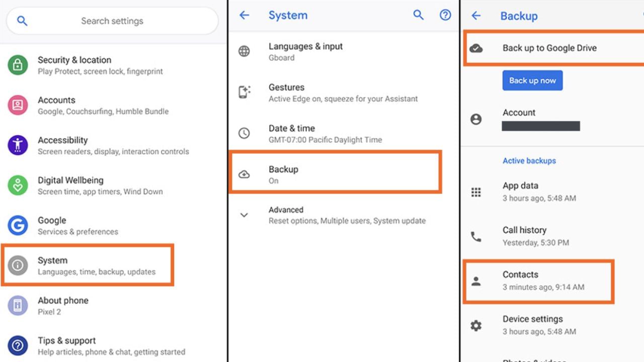
Task: Open Device settings backup entry
Action: point(552,325)
